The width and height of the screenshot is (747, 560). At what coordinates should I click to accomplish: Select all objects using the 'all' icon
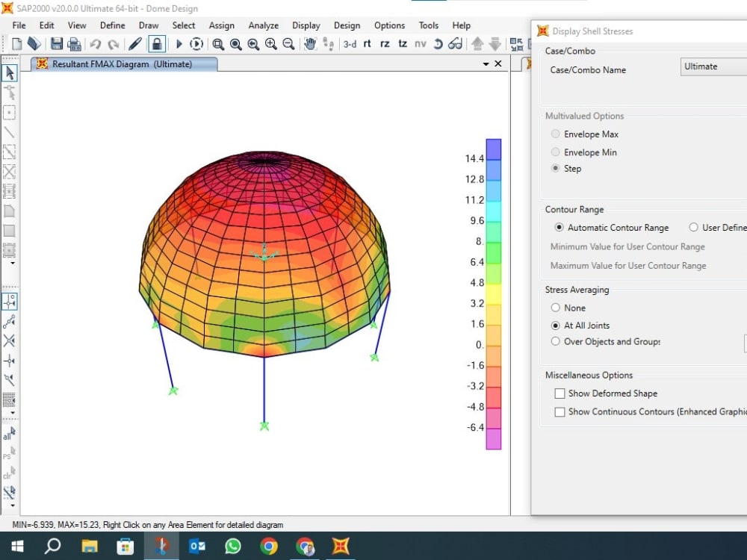click(10, 435)
